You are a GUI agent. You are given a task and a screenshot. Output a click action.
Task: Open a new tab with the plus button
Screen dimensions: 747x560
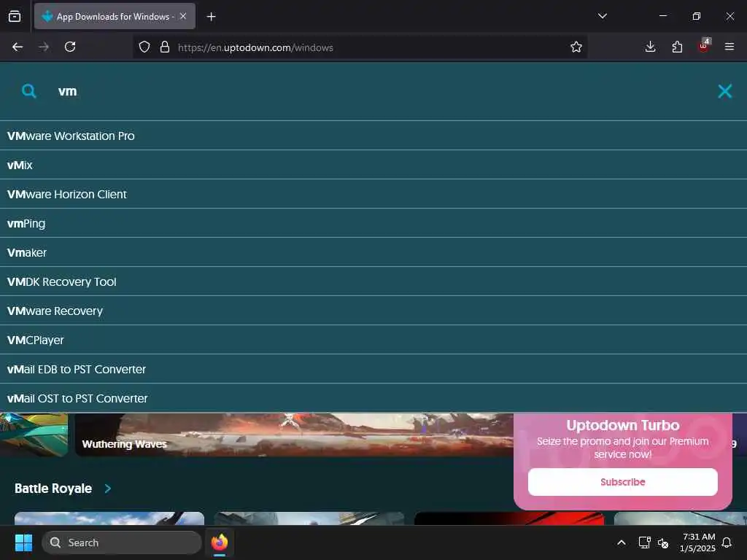click(x=211, y=17)
